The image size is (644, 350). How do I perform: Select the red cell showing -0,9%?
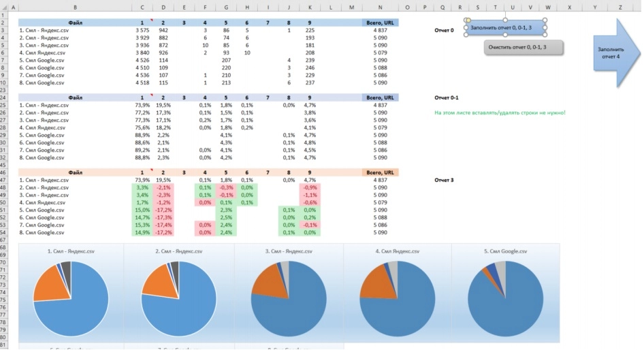click(x=310, y=188)
